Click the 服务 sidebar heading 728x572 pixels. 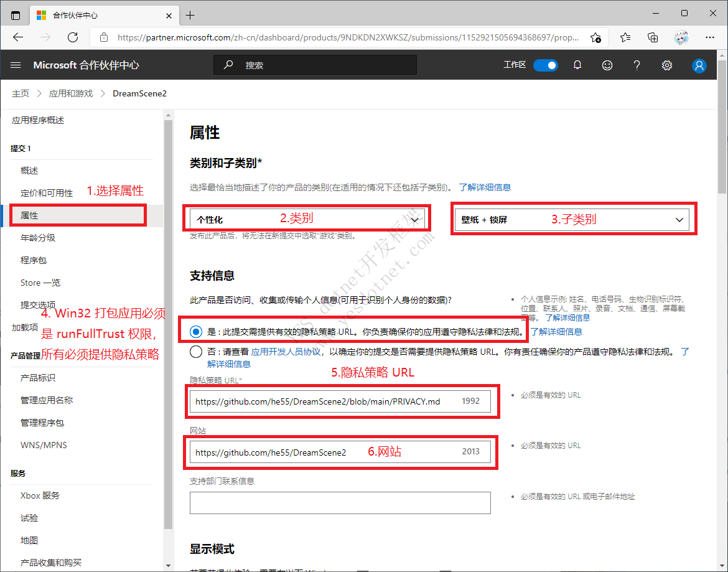click(x=18, y=474)
